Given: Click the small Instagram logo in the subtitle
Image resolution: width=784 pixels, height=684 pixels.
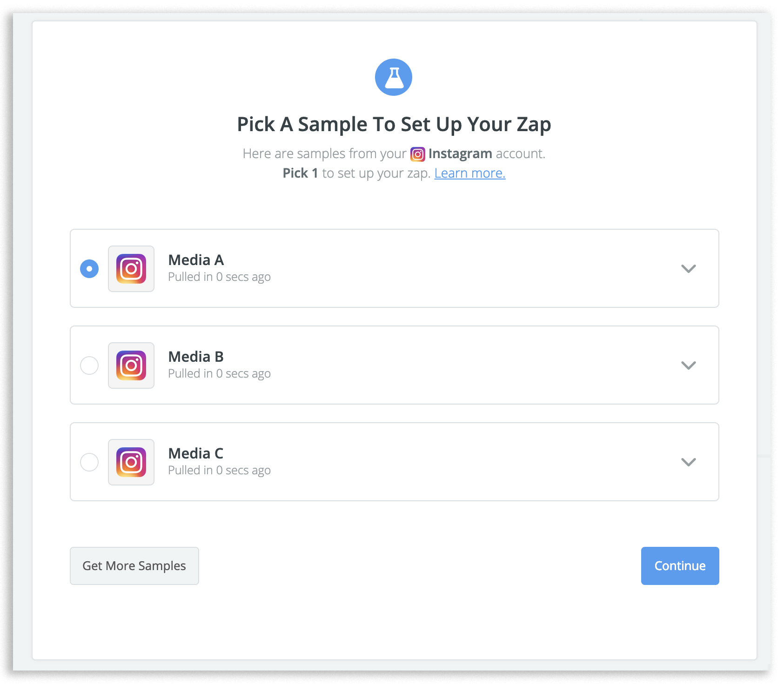Looking at the screenshot, I should pos(417,154).
